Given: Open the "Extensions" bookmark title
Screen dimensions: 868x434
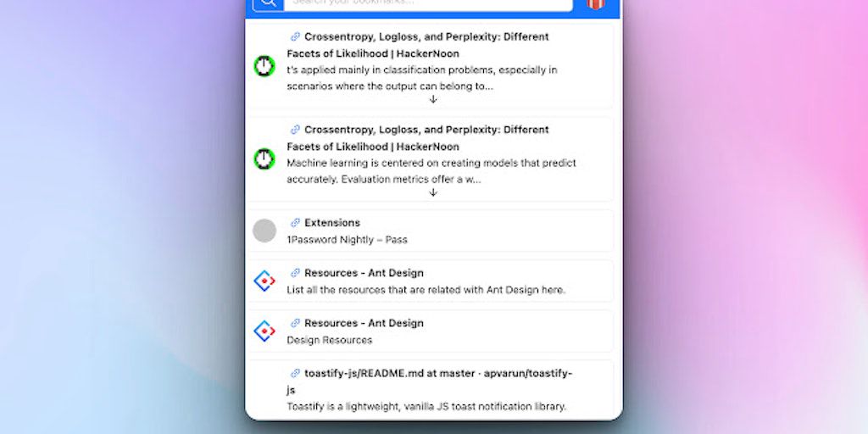Looking at the screenshot, I should pos(332,223).
